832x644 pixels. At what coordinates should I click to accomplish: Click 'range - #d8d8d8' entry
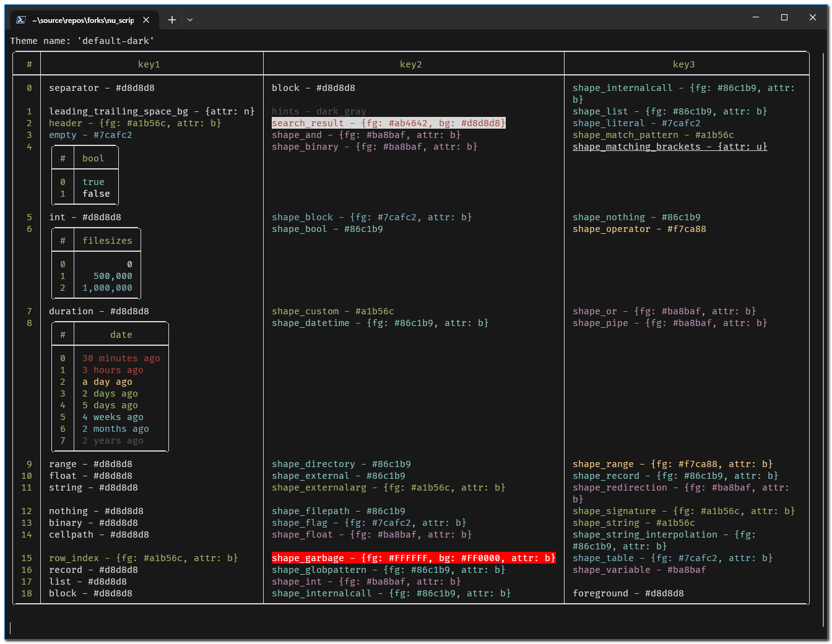91,464
